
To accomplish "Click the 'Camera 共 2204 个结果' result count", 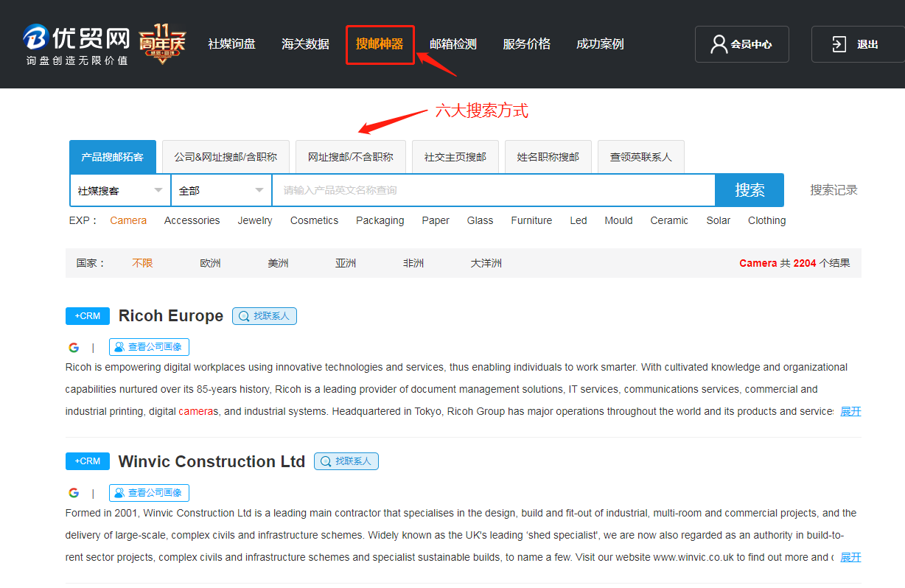I will (x=794, y=263).
